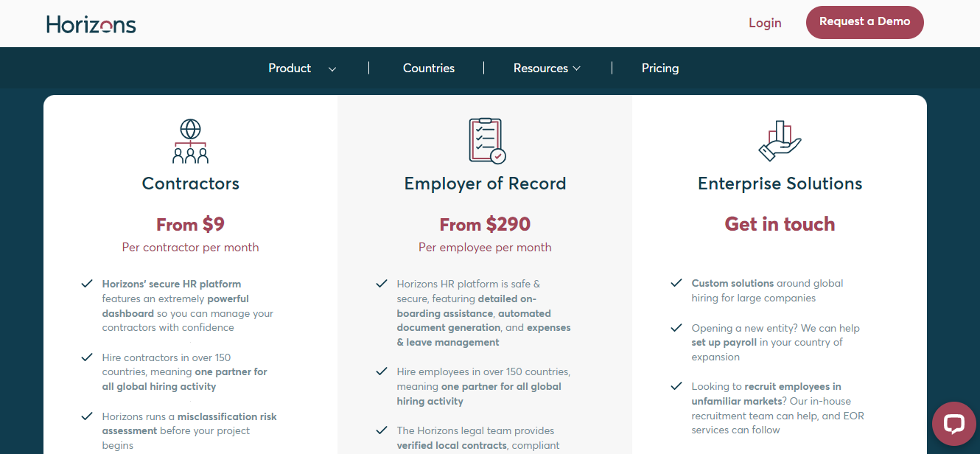Image resolution: width=980 pixels, height=454 pixels.
Task: Click checkmark beside misclassification risk assessment
Action: tap(87, 416)
